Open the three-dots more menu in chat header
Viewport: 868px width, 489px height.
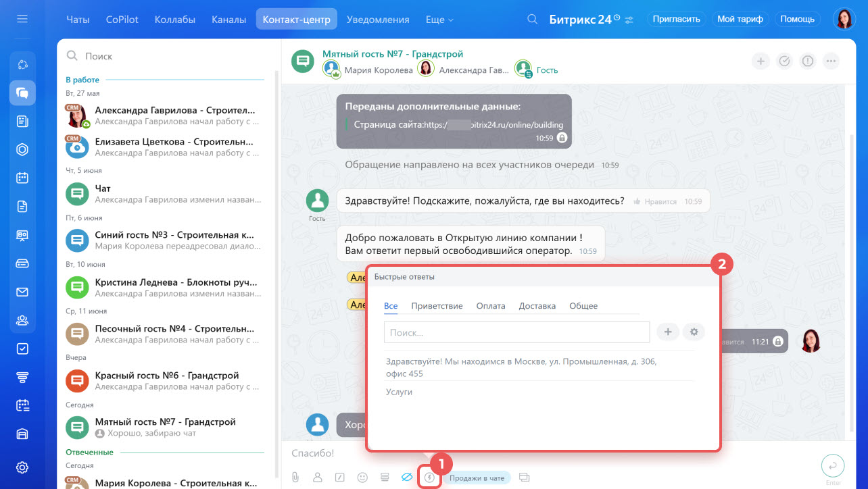(x=831, y=61)
